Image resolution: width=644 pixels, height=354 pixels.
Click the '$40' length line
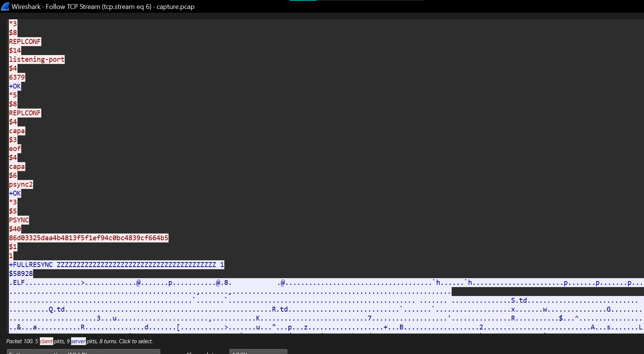pyautogui.click(x=15, y=229)
